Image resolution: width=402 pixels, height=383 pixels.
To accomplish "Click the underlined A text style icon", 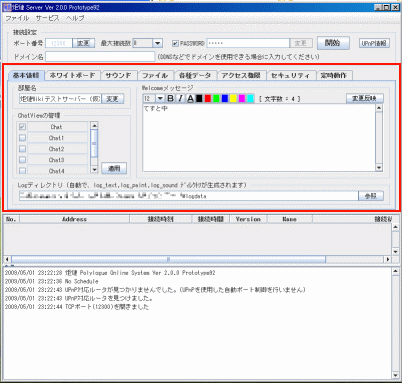I will pyautogui.click(x=190, y=98).
